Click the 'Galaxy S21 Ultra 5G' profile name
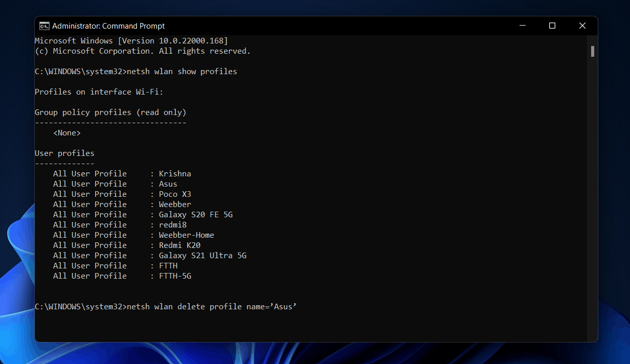The image size is (630, 364). tap(202, 256)
